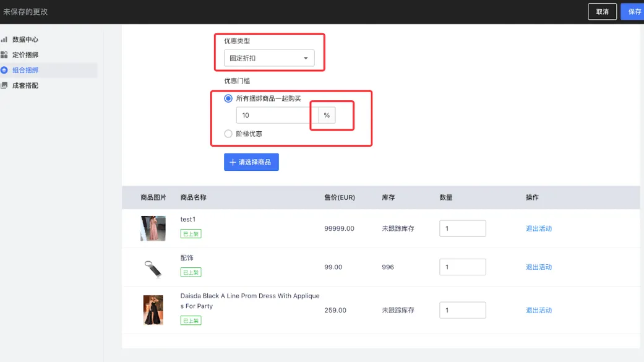Click the % unit suffix
This screenshot has height=362, width=644.
click(x=327, y=115)
